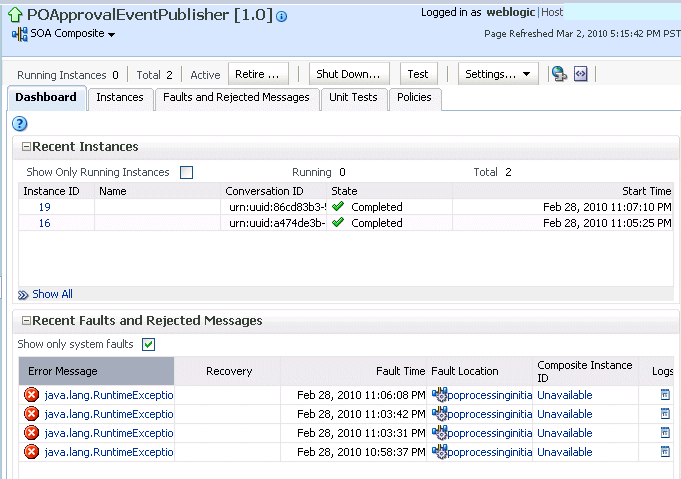The width and height of the screenshot is (681, 479).
Task: Click red error icon for 11:03:31 PM fault
Action: pyautogui.click(x=31, y=433)
